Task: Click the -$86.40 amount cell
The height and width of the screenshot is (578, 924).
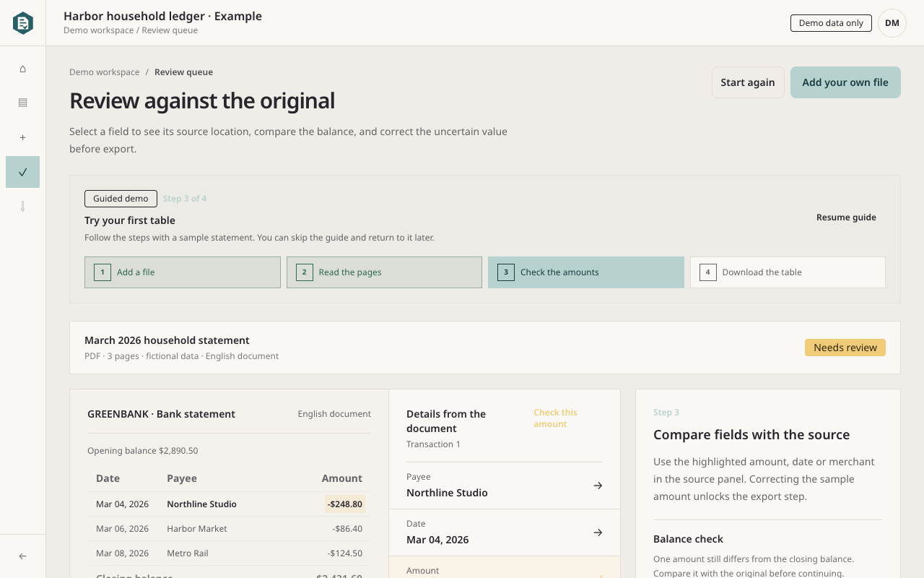Action: coord(347,529)
